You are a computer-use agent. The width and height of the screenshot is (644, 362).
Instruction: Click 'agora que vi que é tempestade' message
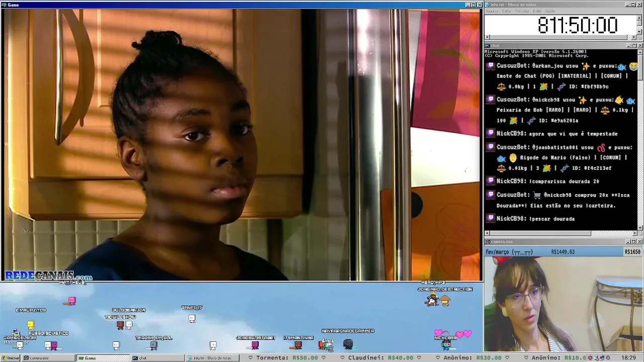(x=573, y=134)
